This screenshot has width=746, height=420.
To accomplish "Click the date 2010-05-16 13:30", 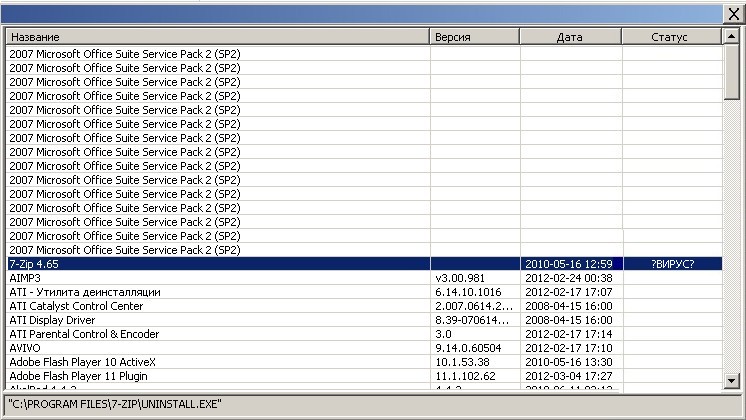I will click(x=569, y=362).
